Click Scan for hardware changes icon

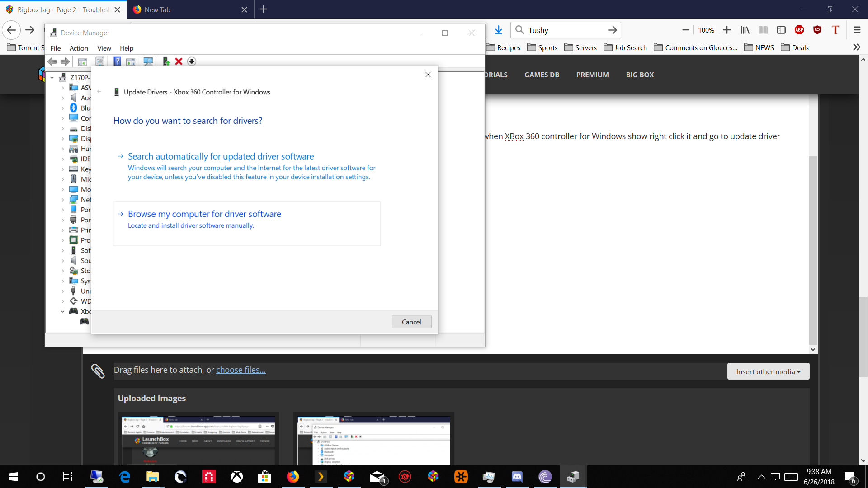148,61
